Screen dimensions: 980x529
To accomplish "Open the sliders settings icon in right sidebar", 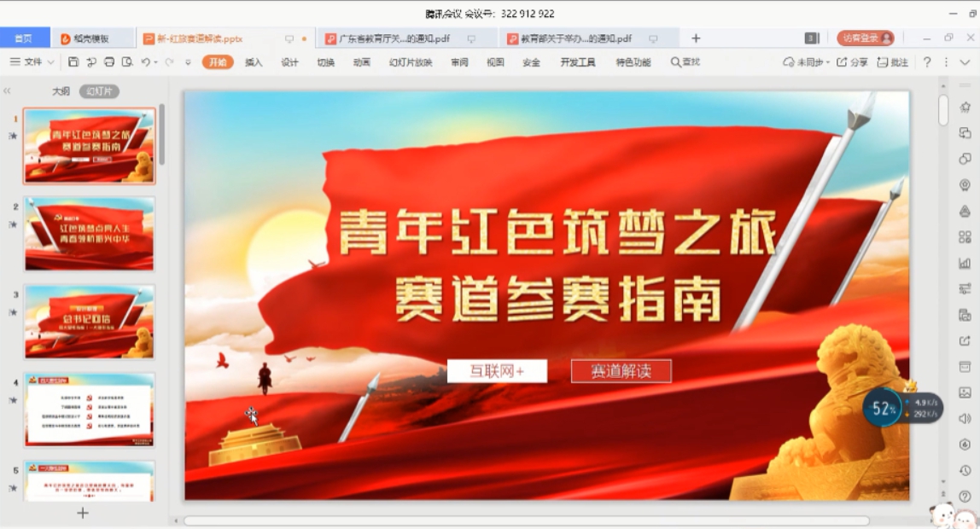I will [965, 288].
